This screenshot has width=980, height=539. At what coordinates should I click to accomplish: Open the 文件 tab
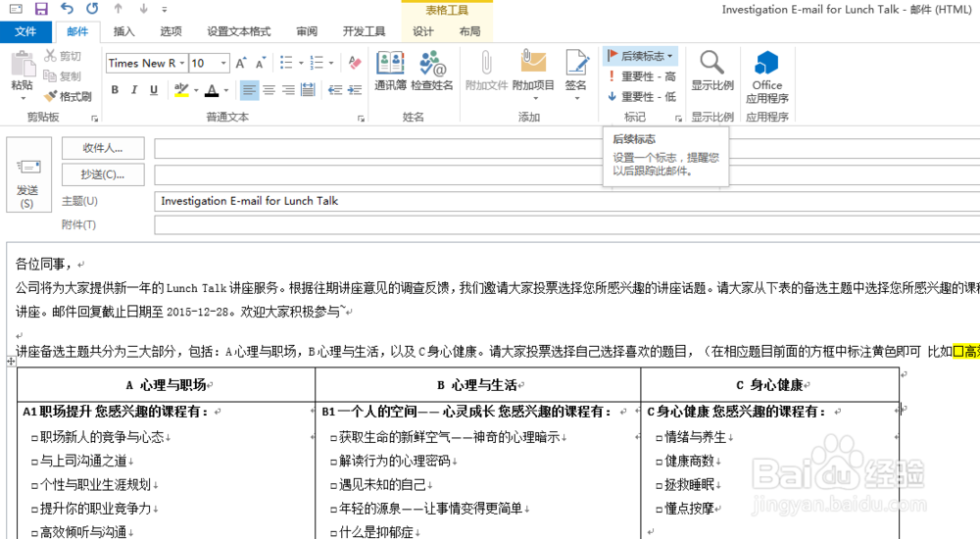(x=25, y=31)
